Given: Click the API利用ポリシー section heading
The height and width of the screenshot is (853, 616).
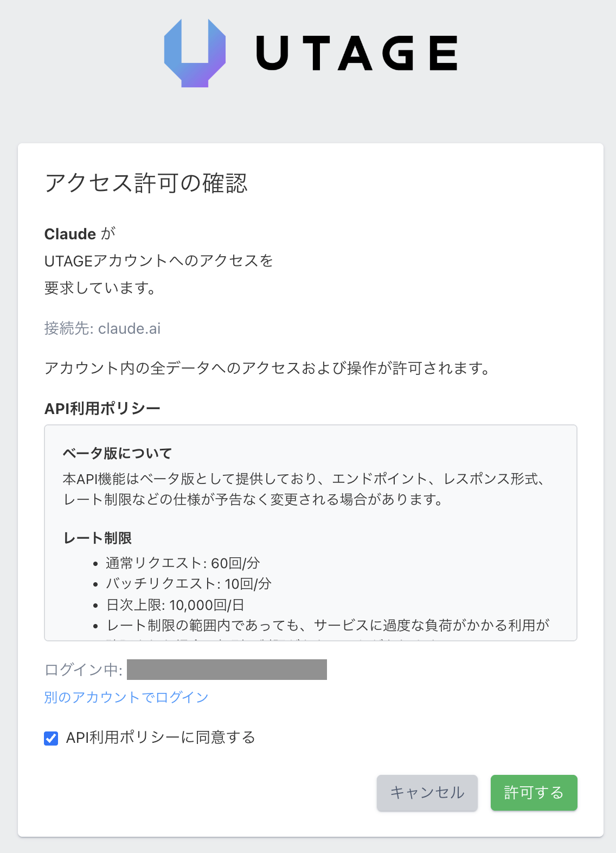Looking at the screenshot, I should [x=102, y=408].
